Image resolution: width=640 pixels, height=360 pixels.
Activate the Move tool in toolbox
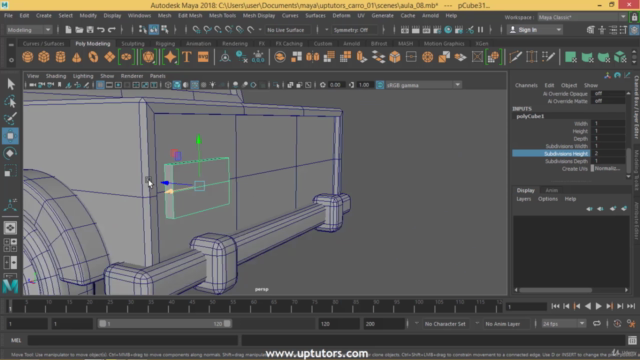pos(10,136)
